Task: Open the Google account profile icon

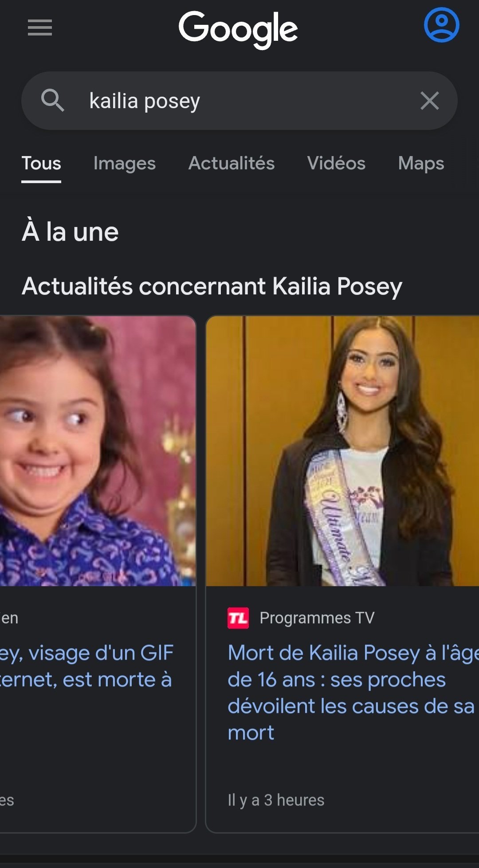Action: [441, 25]
